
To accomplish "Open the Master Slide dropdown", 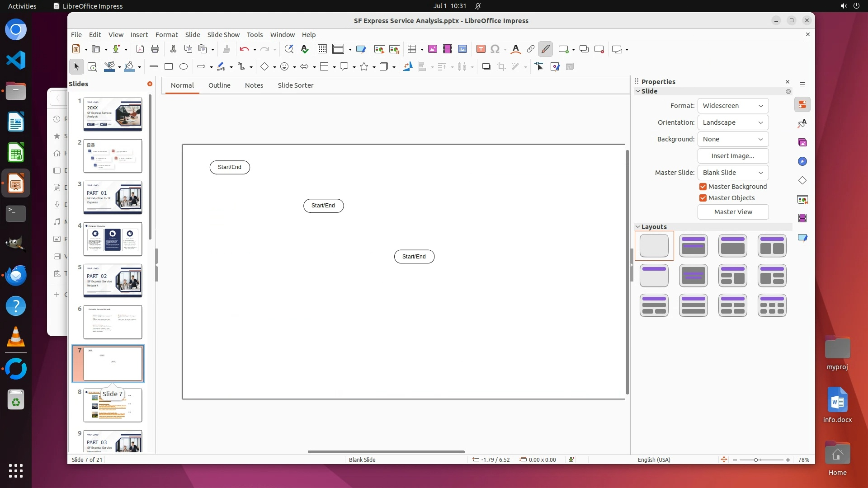I will (732, 173).
